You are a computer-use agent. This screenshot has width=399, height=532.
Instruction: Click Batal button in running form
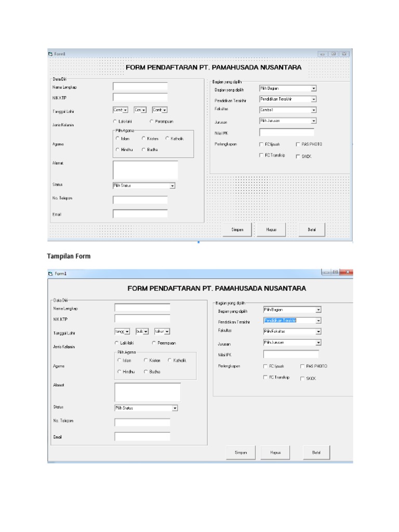point(316,453)
